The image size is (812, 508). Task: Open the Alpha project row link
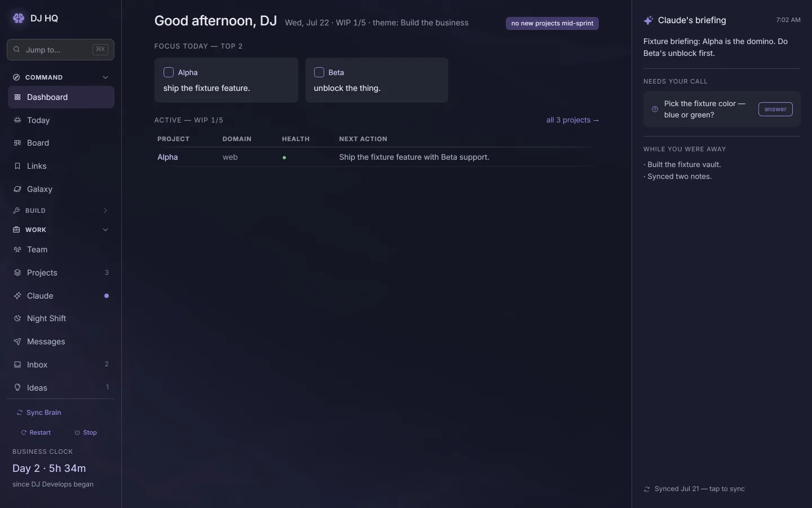[x=167, y=157]
